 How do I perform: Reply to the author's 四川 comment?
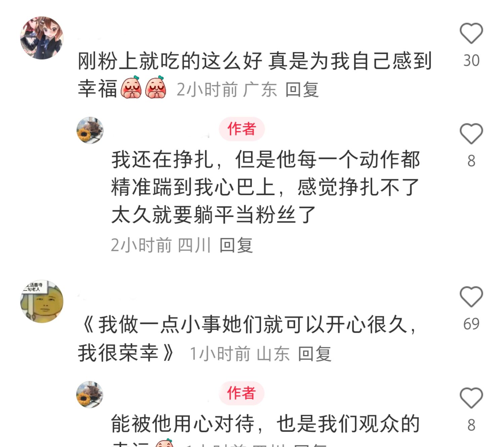236,245
